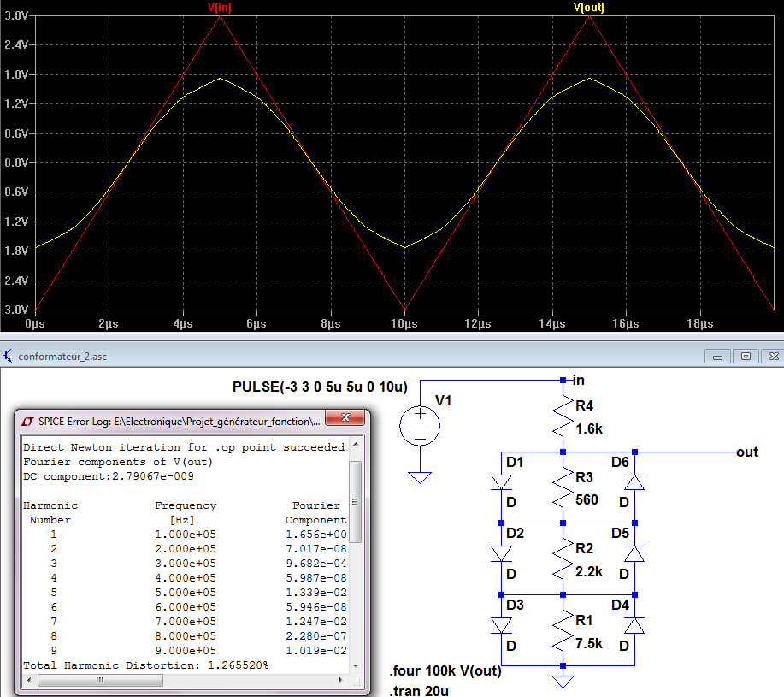
Task: Click the error log horizontal scroll left arrow
Action: coord(29,680)
